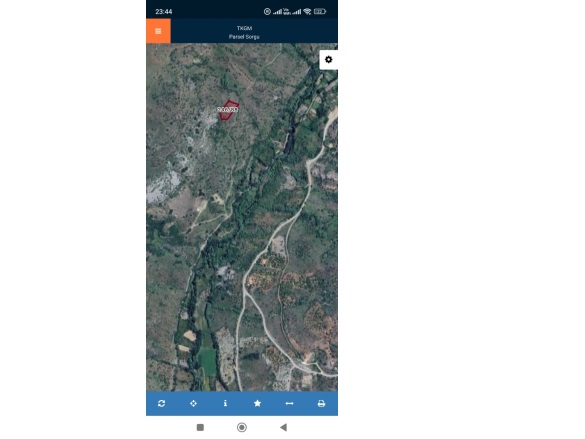The height and width of the screenshot is (439, 585).
Task: Tap the bright green field on map
Action: pyautogui.click(x=207, y=358)
